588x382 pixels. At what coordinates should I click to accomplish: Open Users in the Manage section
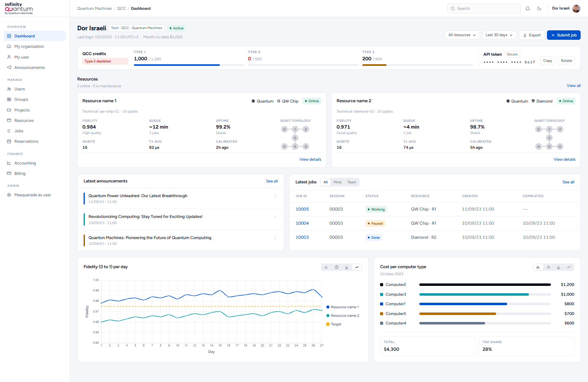(x=35, y=89)
